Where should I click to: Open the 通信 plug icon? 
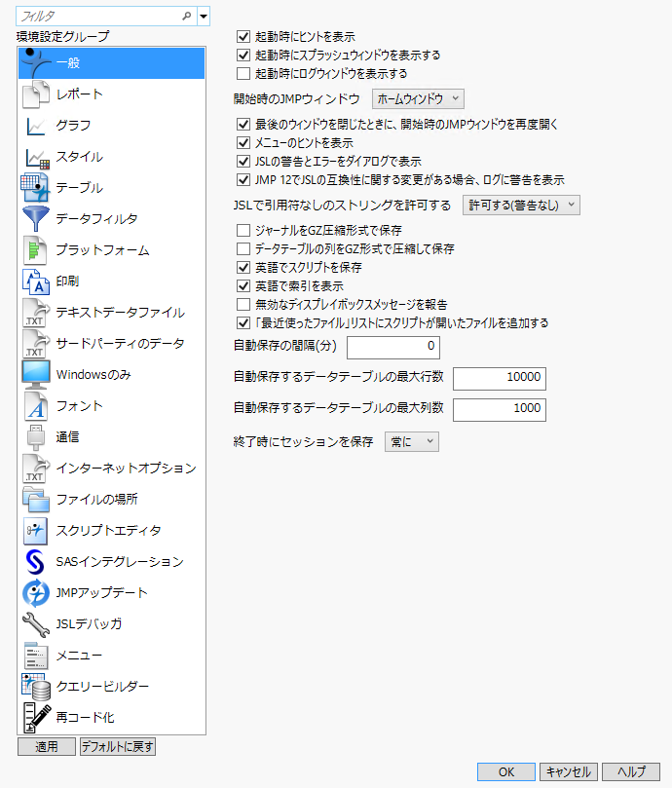(36, 436)
